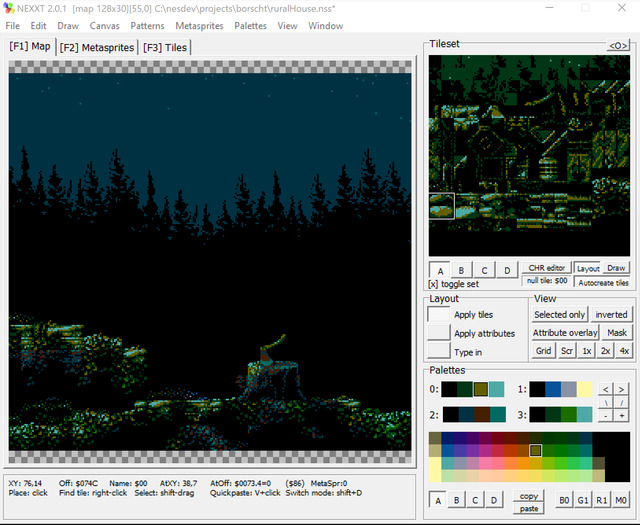Switch to the [F3] Tiles tab
640x525 pixels.
click(165, 47)
